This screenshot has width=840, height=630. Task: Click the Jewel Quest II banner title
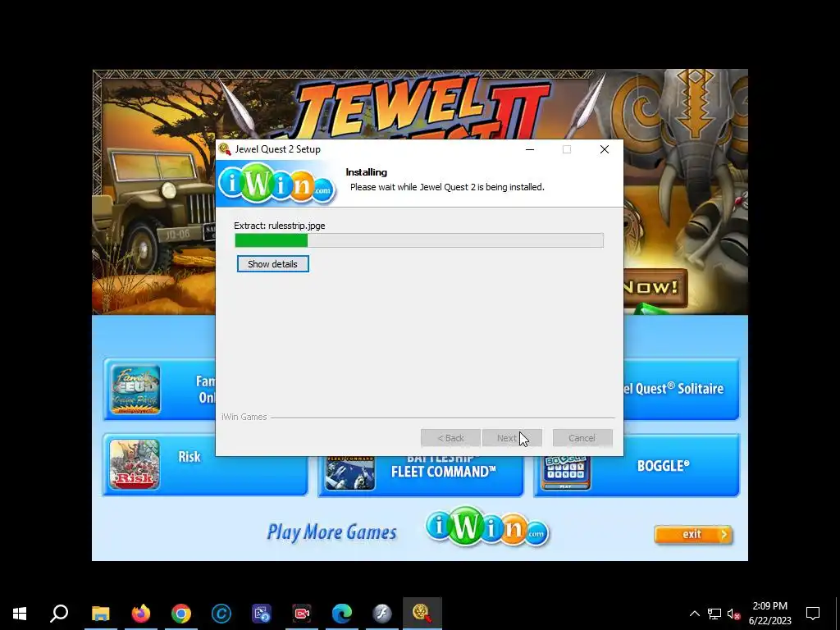[421, 110]
